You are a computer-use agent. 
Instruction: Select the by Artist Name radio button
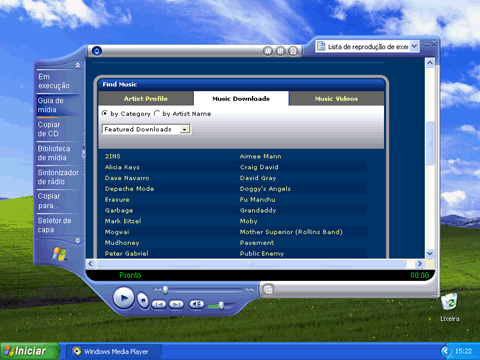[x=157, y=113]
